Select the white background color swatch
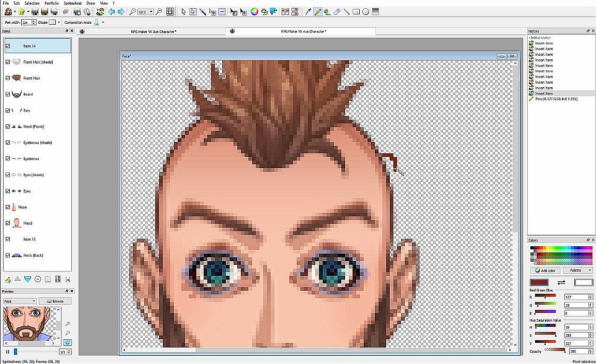The image size is (596, 364). pyautogui.click(x=584, y=282)
